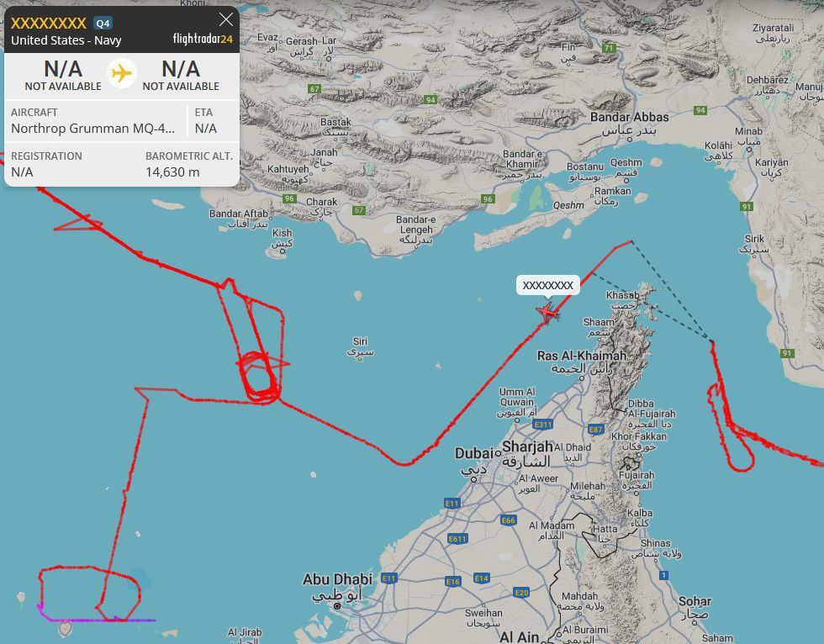Click the highway 94 marker near Bandar Abbas
The image size is (824, 644).
tap(700, 110)
